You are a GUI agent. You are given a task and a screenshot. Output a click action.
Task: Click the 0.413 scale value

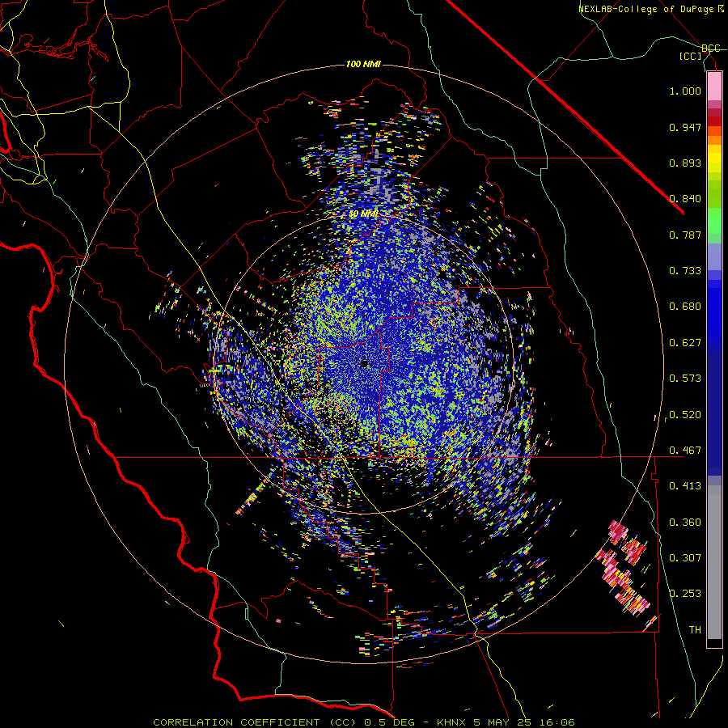click(685, 486)
